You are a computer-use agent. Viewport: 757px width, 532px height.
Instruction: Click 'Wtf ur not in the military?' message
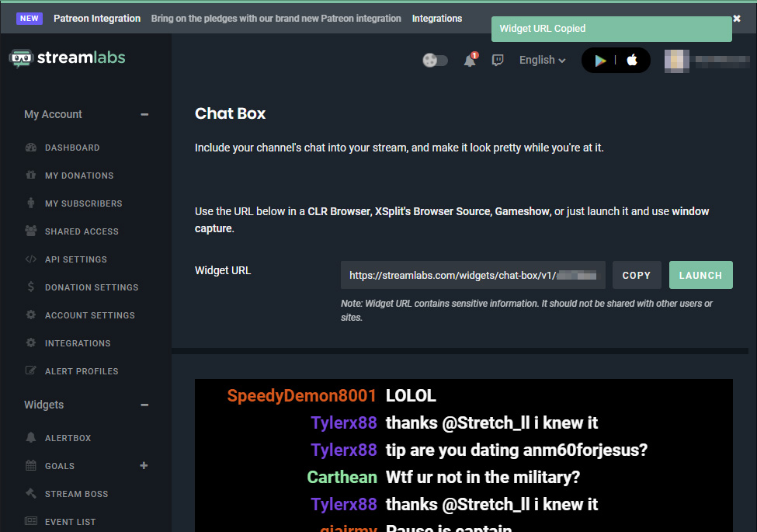click(483, 478)
